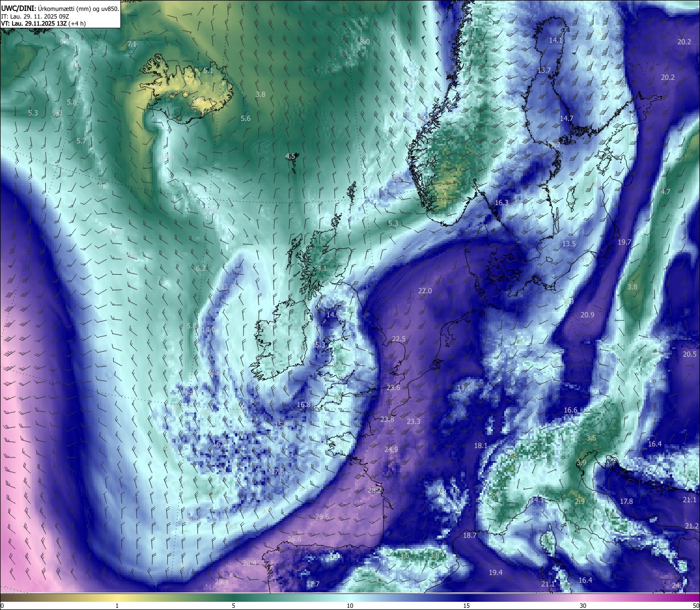Click the 4.5 value label

coord(290,156)
